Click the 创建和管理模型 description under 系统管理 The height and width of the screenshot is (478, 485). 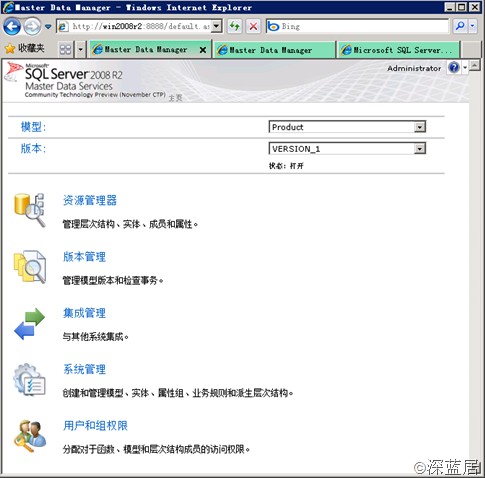(178, 393)
